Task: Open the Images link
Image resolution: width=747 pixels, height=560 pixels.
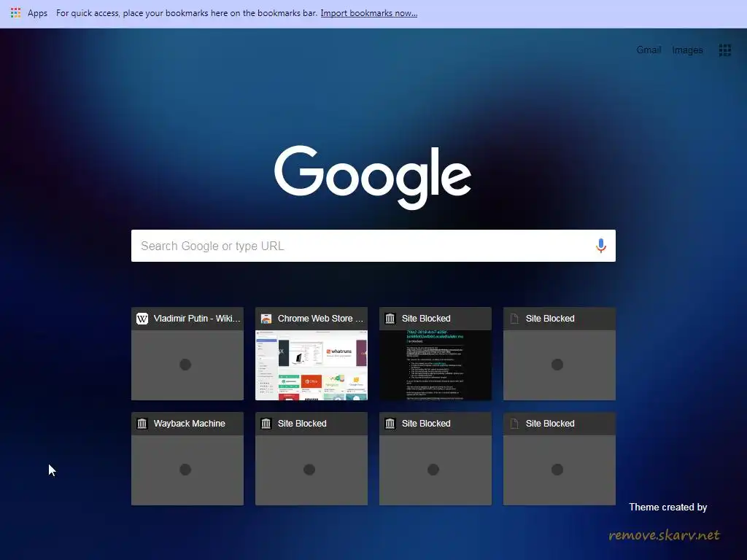Action: tap(687, 50)
